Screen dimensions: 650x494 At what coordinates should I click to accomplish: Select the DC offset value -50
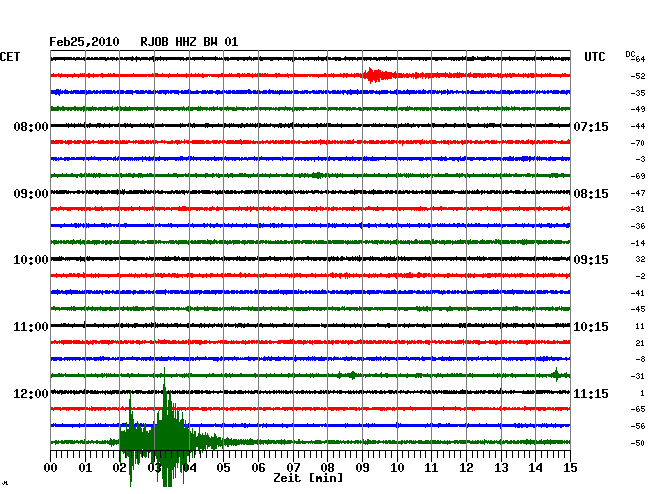click(638, 443)
